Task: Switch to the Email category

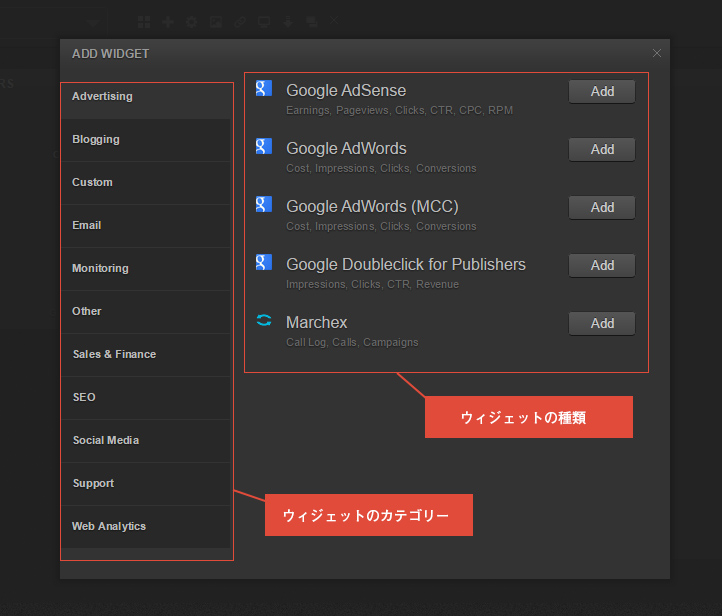Action: [146, 226]
